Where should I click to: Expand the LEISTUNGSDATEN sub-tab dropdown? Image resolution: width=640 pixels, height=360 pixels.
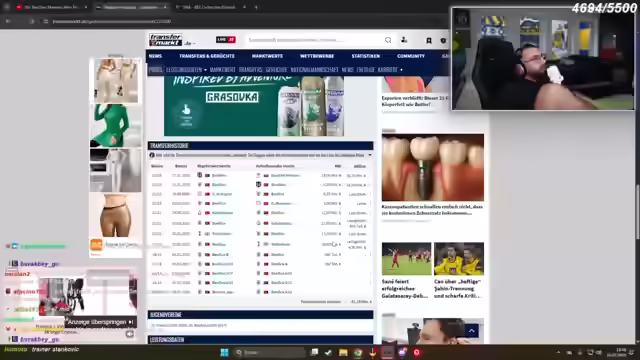pos(187,70)
